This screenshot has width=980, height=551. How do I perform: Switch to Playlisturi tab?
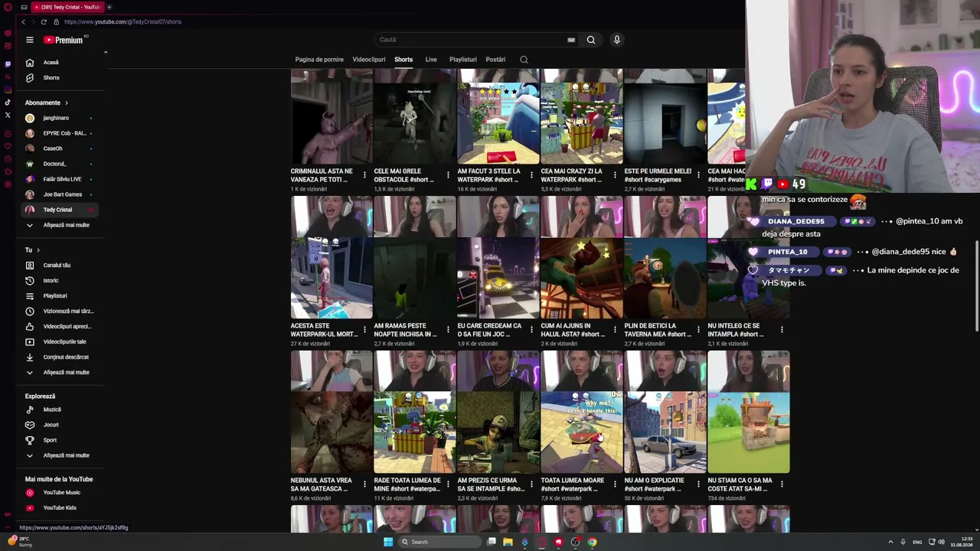pyautogui.click(x=463, y=60)
